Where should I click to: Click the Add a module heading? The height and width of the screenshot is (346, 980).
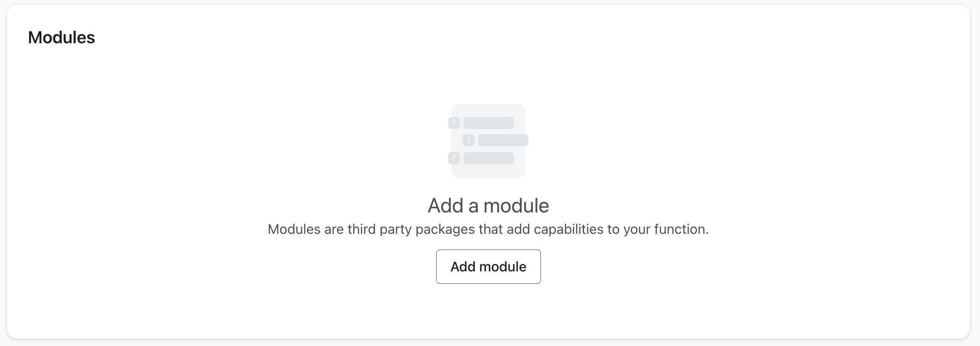(488, 205)
